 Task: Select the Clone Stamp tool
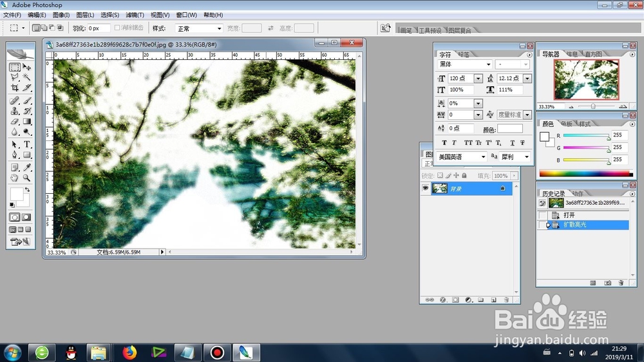coord(15,111)
